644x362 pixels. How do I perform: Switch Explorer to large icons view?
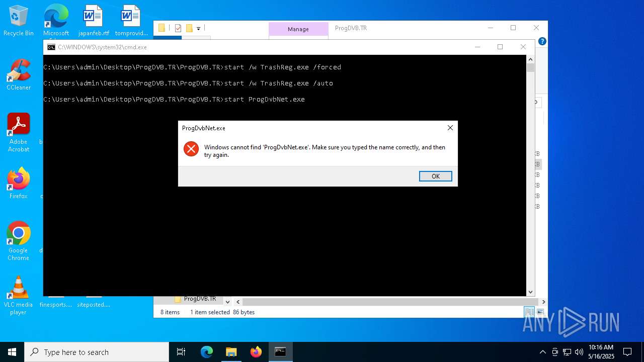pos(540,312)
